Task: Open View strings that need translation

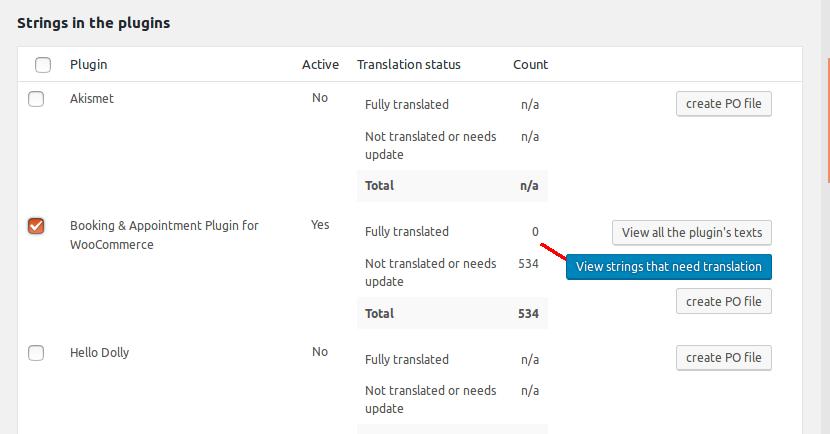Action: coord(668,266)
